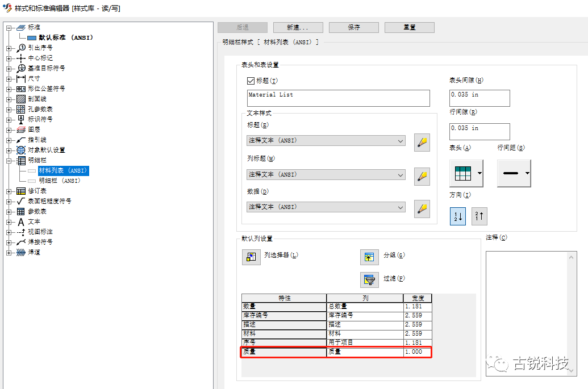This screenshot has width=588, height=389.
Task: Click the 描述 property cell
Action: click(284, 324)
